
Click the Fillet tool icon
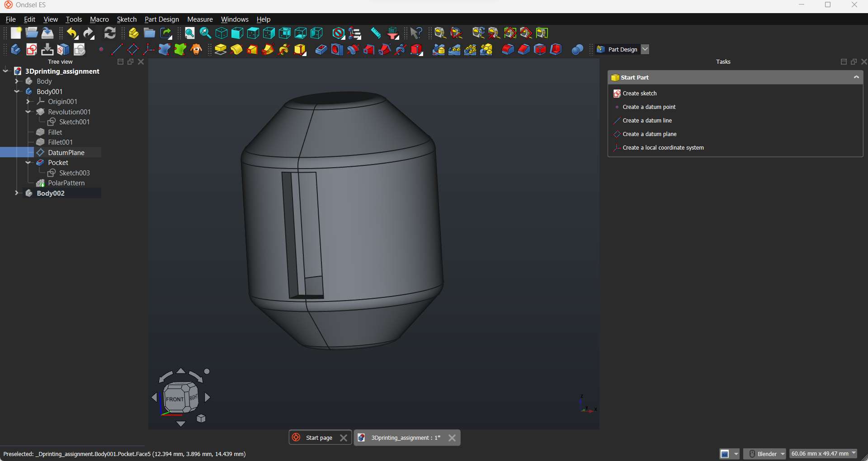coord(508,49)
